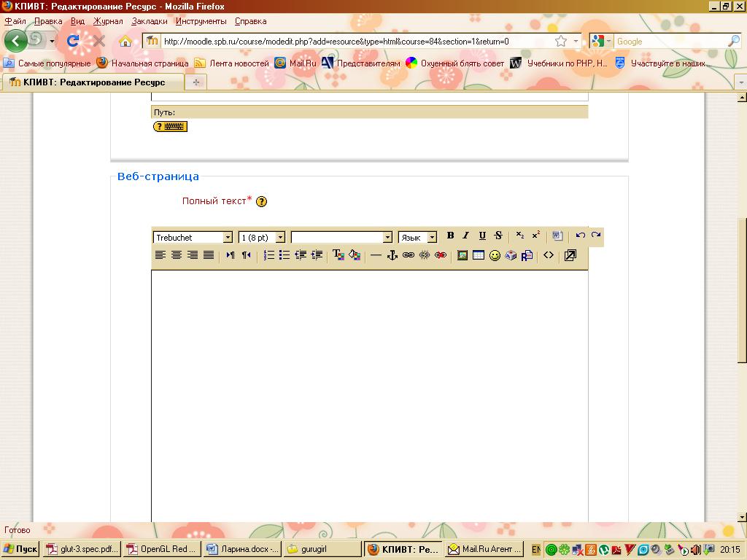The image size is (747, 560).
Task: Increase indent in the editor
Action: tap(317, 255)
